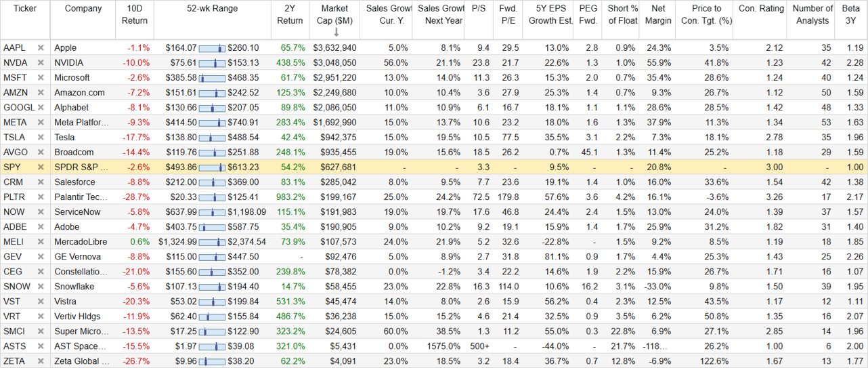This screenshot has width=868, height=368.
Task: Remove GOOGL row using its × icon
Action: point(41,108)
